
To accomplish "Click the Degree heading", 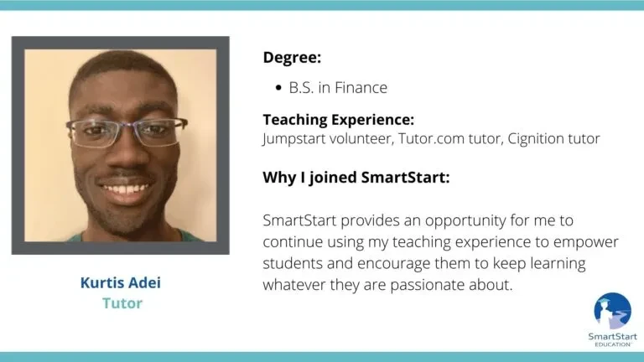I will (292, 58).
